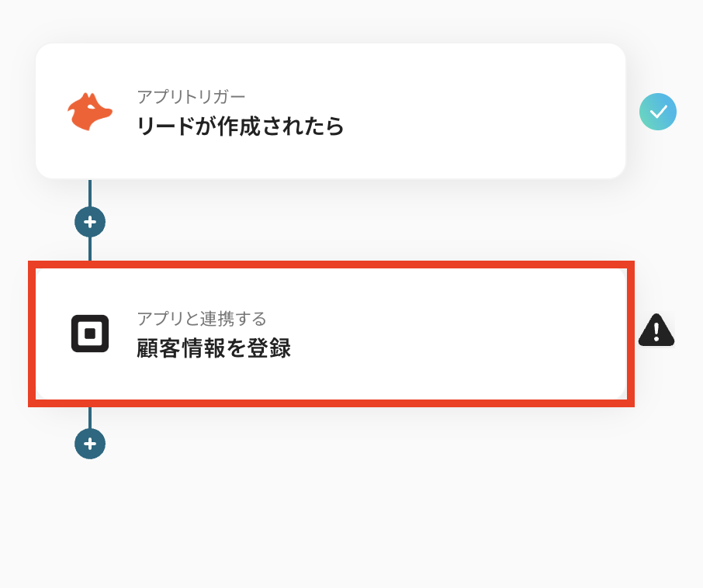Viewport: 703px width, 588px height.
Task: Click the green checkmark status badge
Action: pyautogui.click(x=658, y=112)
